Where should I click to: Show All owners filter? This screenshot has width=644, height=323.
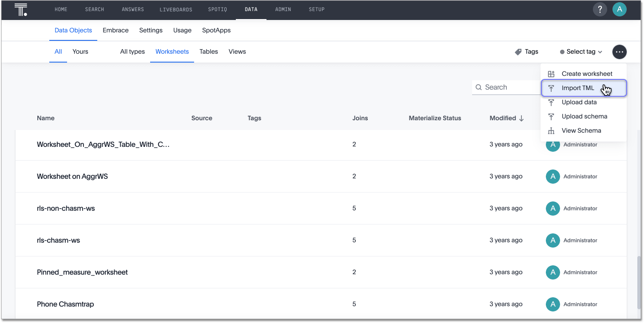pyautogui.click(x=58, y=52)
